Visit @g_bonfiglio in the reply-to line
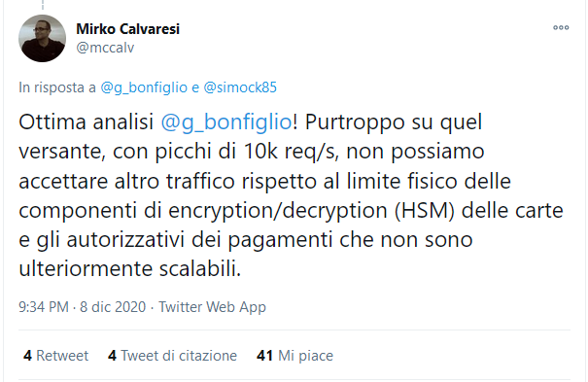588x382 pixels. pyautogui.click(x=144, y=87)
